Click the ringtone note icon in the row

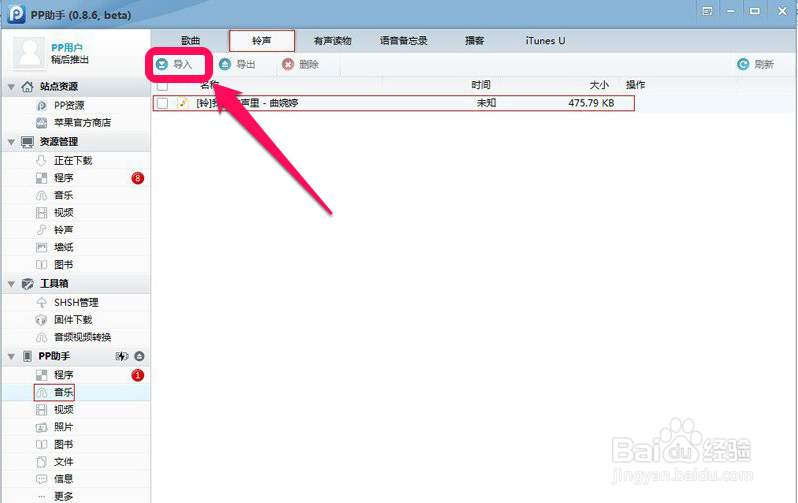coord(183,103)
